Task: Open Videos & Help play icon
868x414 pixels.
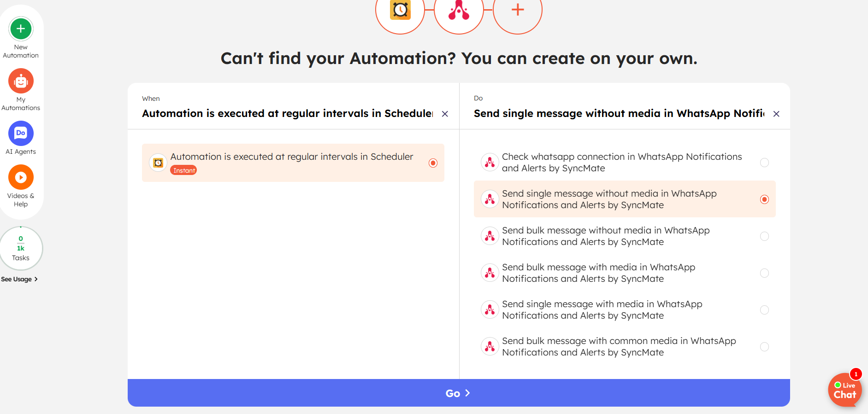Action: click(21, 177)
